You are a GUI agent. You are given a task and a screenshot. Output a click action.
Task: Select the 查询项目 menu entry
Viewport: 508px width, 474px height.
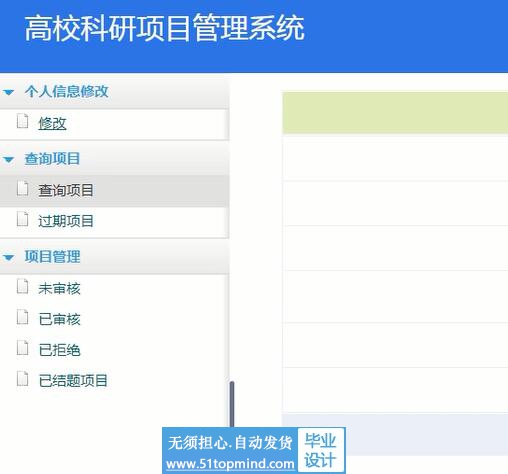tap(66, 190)
